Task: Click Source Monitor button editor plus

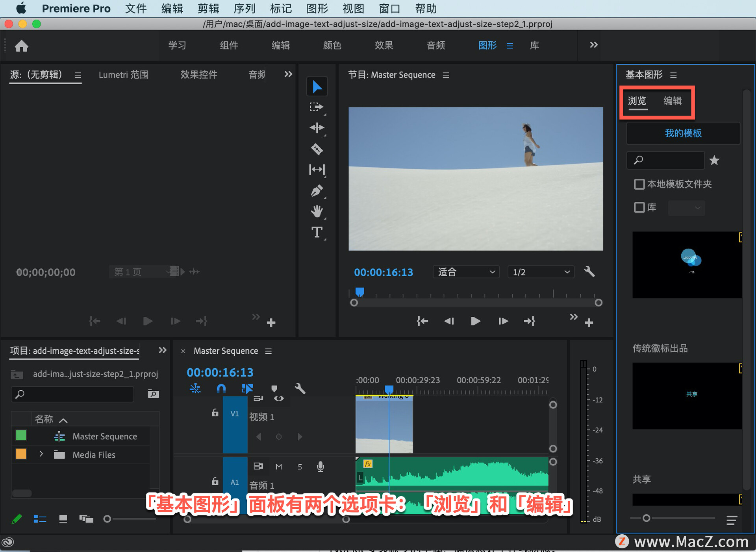Action: [x=271, y=323]
